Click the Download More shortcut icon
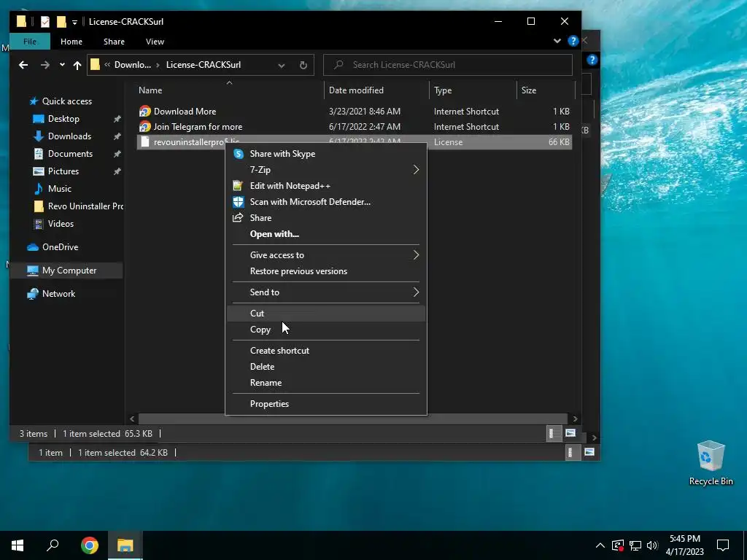 [x=145, y=112]
